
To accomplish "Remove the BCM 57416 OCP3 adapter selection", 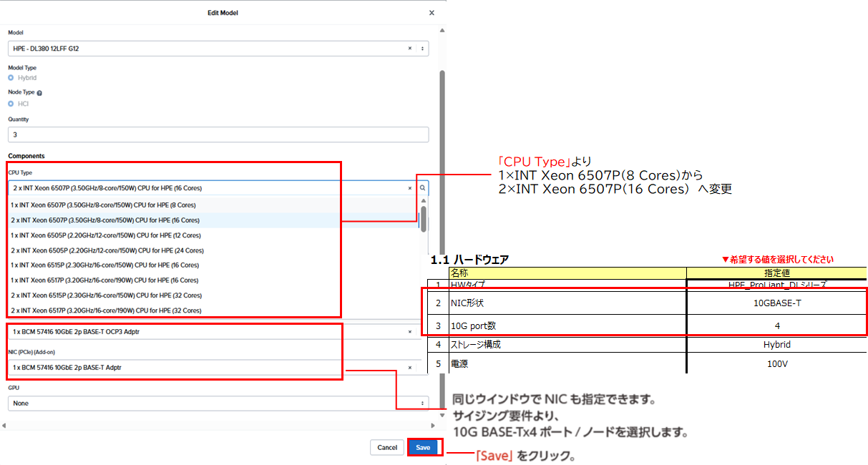I will point(410,332).
